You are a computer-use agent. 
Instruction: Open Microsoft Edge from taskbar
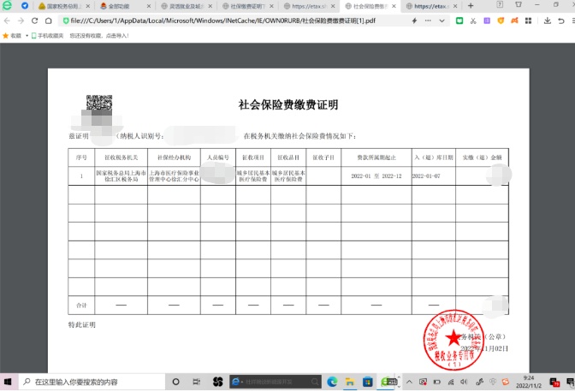[332, 382]
